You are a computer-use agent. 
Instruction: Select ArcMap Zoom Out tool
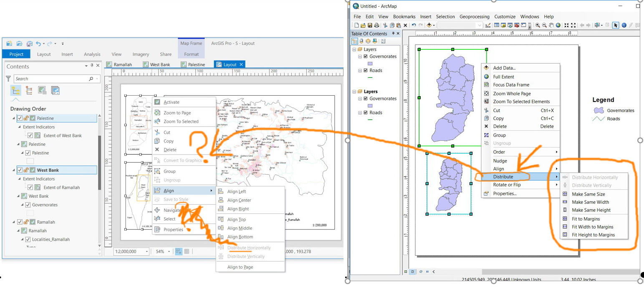pos(544,25)
